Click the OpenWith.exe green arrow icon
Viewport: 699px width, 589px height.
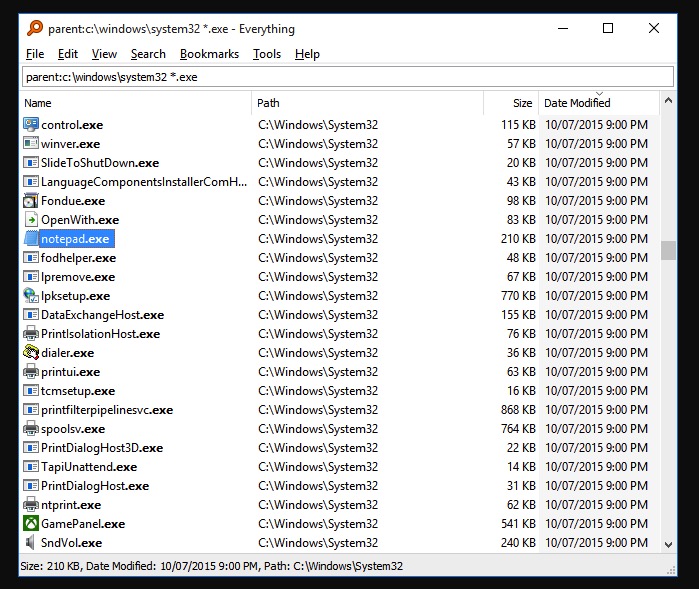coord(31,220)
